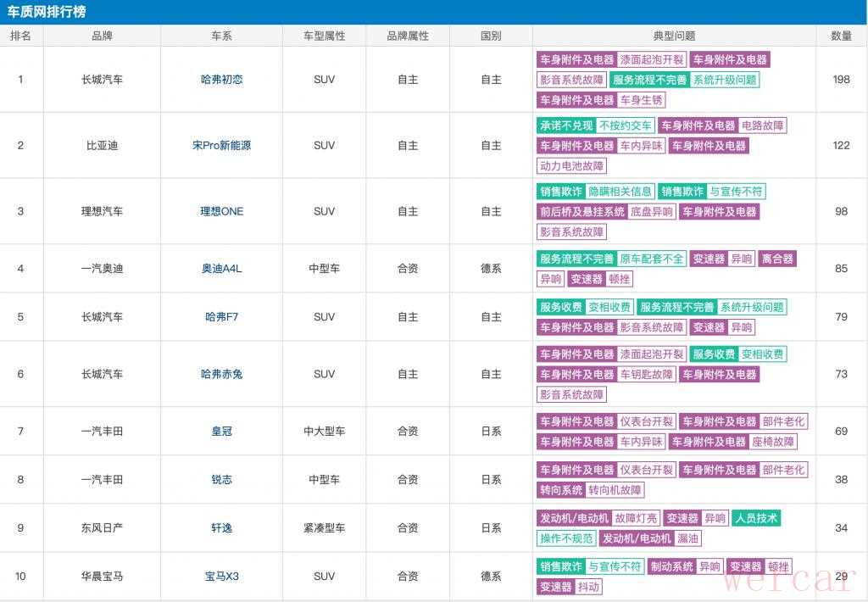Open the 哈弗赤兔 series link
The width and height of the screenshot is (868, 602).
point(221,374)
